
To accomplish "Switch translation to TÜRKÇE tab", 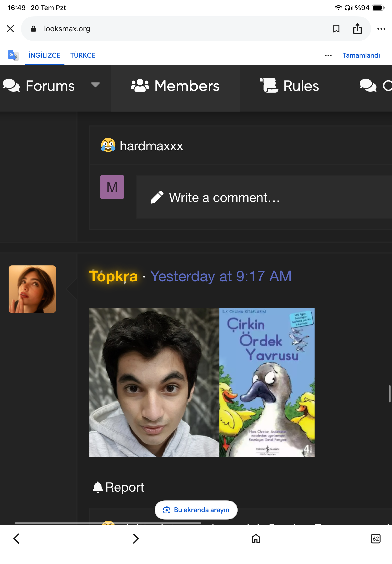I will tap(83, 55).
